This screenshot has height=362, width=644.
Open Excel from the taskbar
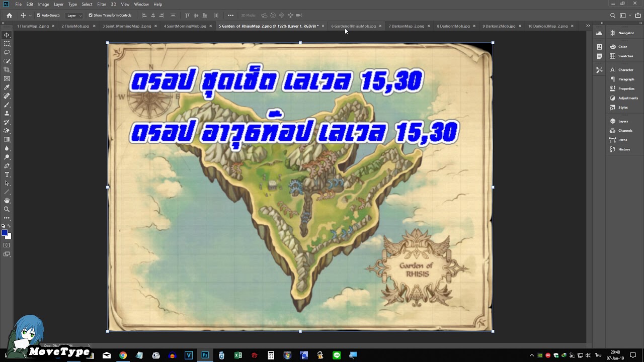238,355
